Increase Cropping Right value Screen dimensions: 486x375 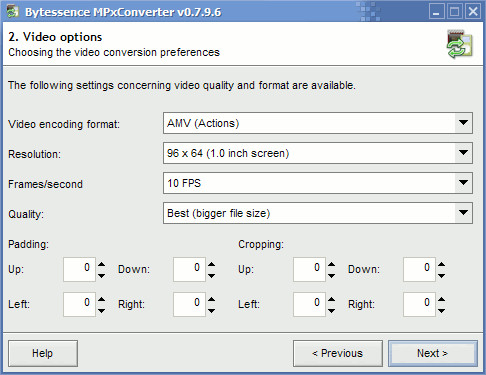point(441,299)
